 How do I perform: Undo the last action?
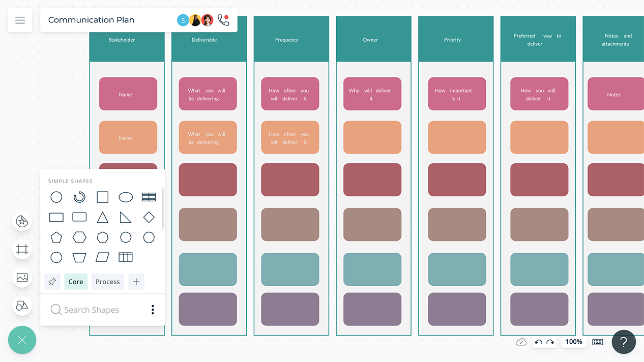(539, 342)
